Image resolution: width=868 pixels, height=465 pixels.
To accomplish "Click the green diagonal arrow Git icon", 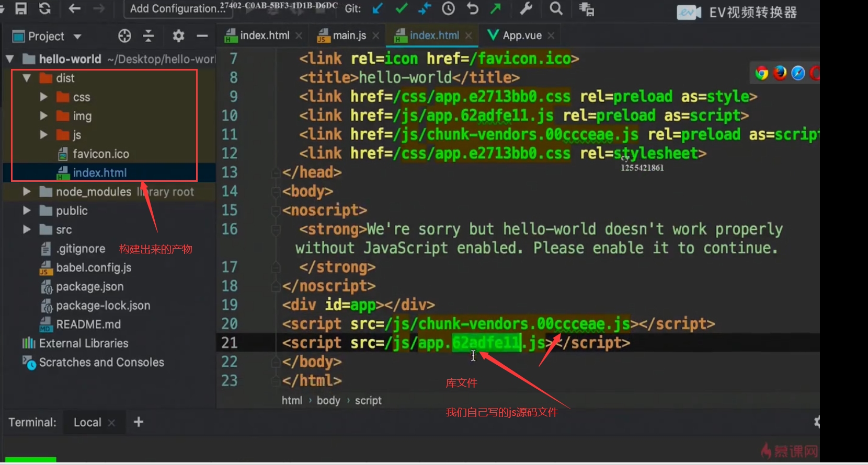I will coord(496,8).
